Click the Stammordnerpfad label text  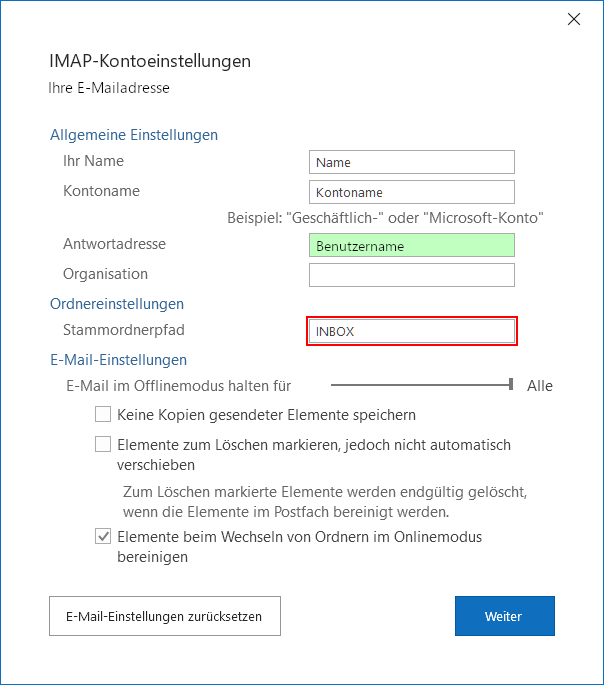point(124,329)
